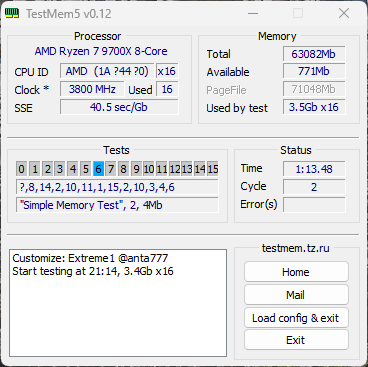
Task: Click the TestMem5 memory chip title icon
Action: (12, 14)
